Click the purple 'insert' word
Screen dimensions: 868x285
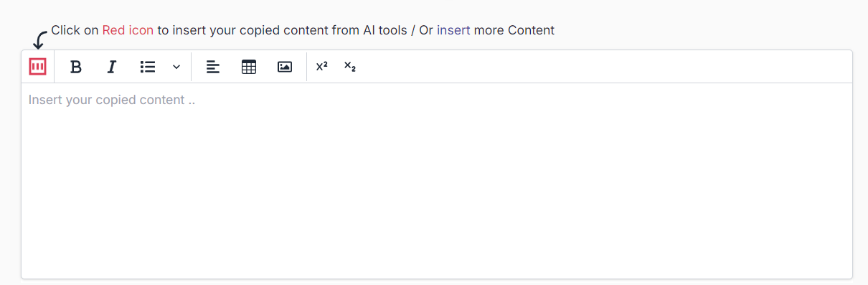pyautogui.click(x=453, y=30)
